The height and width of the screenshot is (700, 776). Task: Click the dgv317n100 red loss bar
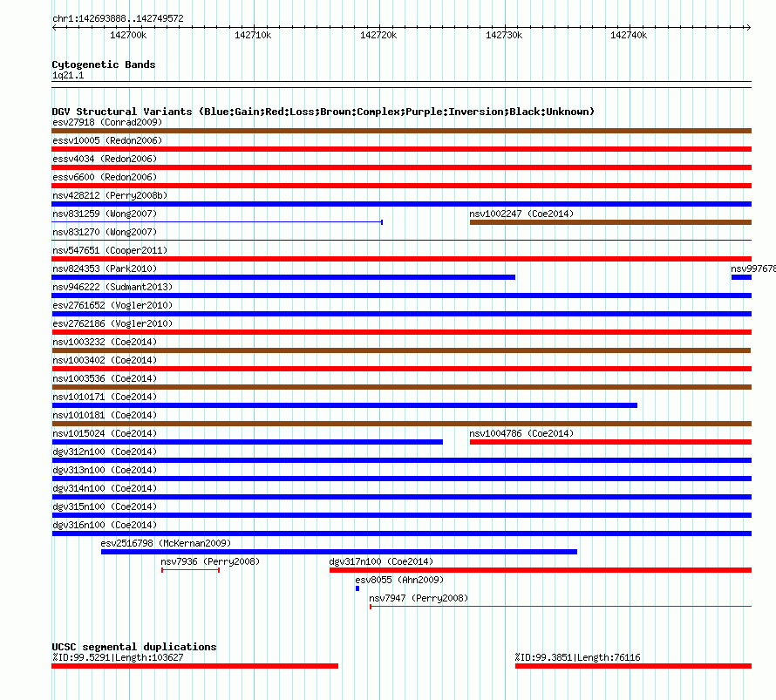[541, 570]
